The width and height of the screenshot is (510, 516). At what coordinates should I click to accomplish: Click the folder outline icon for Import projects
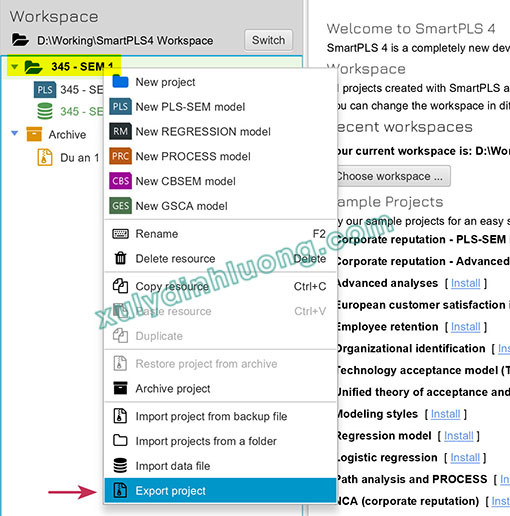tap(120, 441)
